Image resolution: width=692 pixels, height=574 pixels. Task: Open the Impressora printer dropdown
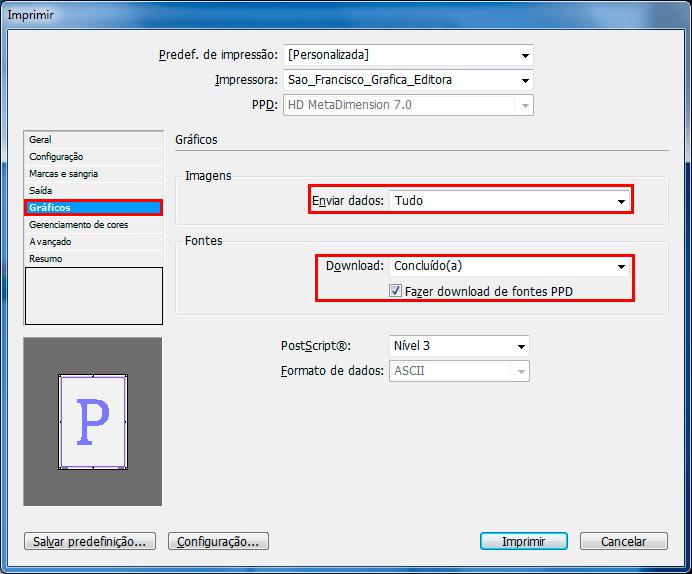tap(408, 80)
